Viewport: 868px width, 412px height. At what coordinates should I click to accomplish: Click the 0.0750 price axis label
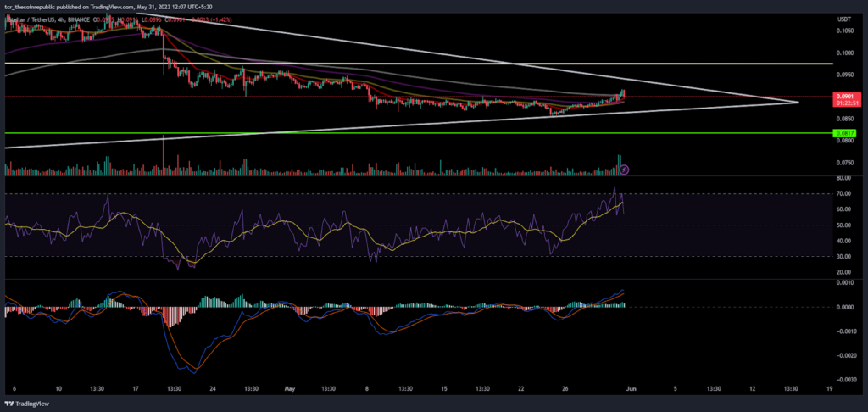click(x=845, y=163)
